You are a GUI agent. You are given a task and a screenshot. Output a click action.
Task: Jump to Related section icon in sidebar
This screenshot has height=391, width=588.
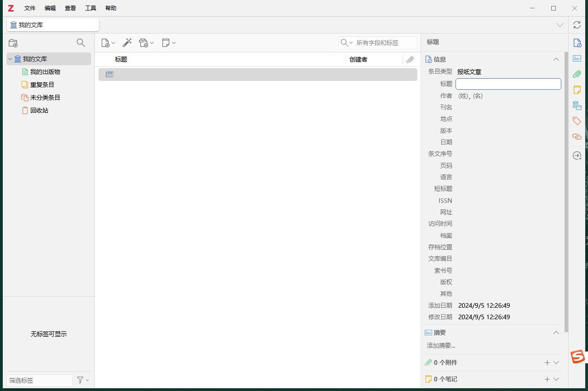pos(577,137)
